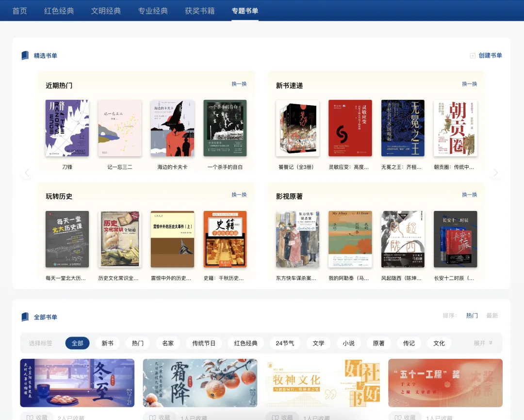524x420 pixels.
Task: Click the plus icon beside 创建书单
Action: pos(473,56)
